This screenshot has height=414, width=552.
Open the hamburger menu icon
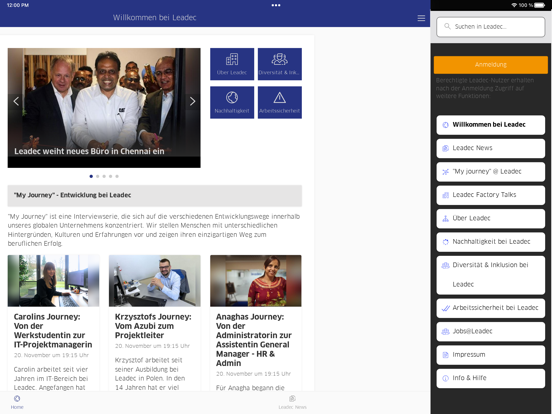coord(421,18)
